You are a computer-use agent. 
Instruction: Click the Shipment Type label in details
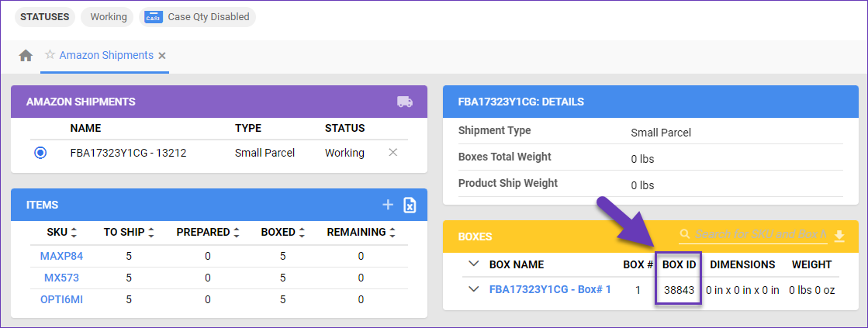pyautogui.click(x=494, y=130)
